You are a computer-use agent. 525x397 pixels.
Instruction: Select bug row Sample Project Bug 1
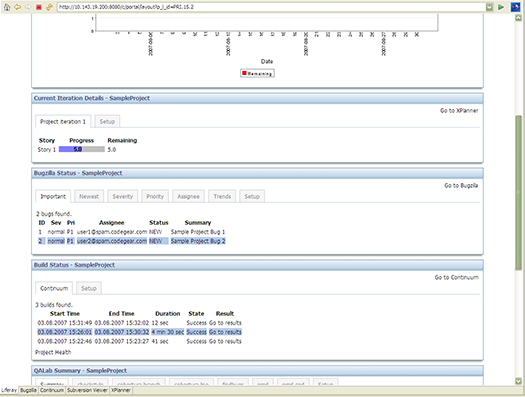tap(131, 232)
